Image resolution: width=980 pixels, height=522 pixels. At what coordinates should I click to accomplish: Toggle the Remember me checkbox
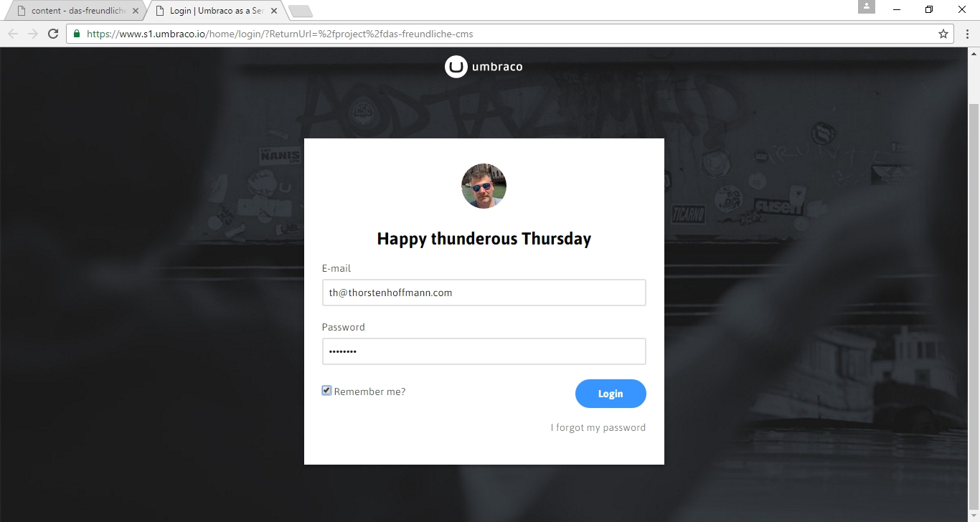point(326,391)
